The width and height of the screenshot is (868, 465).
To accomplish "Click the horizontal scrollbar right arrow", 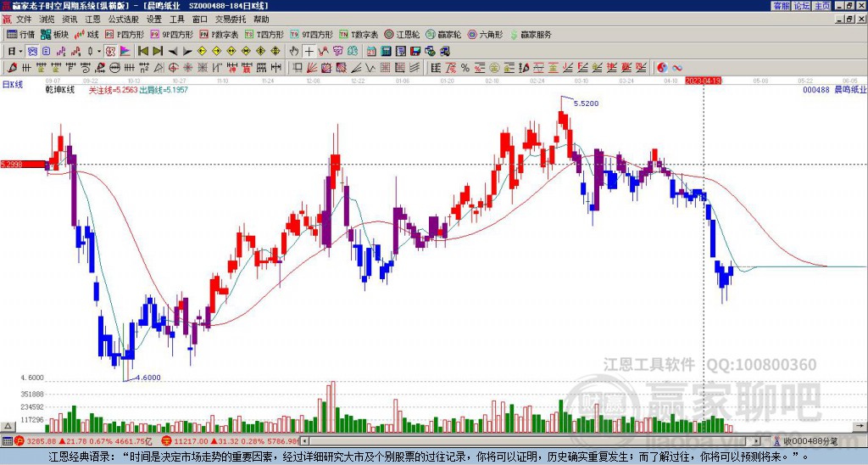I will [757, 441].
